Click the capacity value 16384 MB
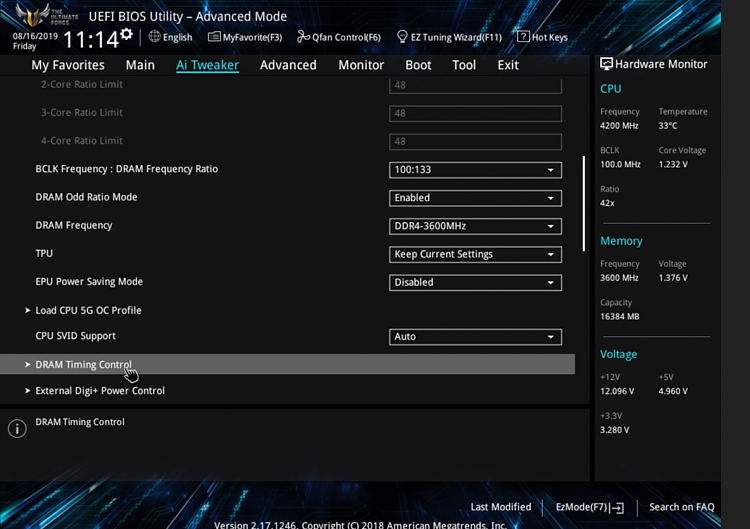Image resolution: width=750 pixels, height=529 pixels. pos(619,317)
